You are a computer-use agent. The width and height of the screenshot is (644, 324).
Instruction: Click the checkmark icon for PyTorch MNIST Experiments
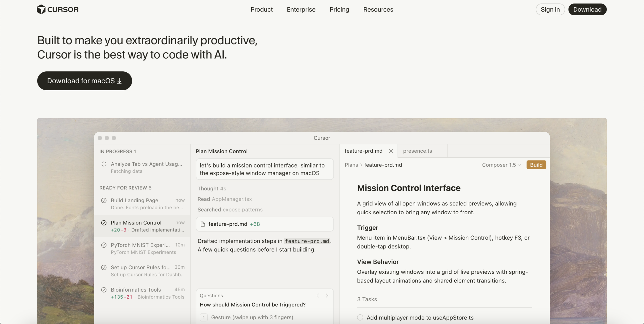(x=104, y=245)
